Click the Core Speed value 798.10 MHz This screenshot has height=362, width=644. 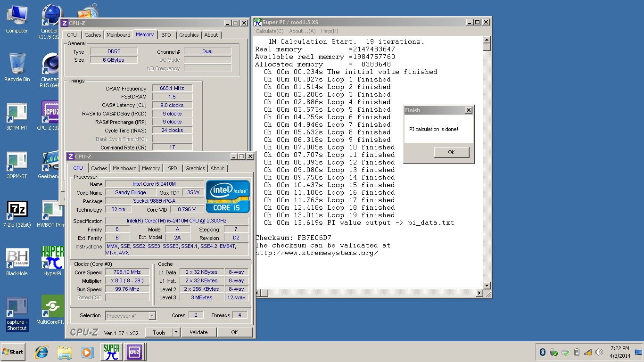tap(127, 272)
